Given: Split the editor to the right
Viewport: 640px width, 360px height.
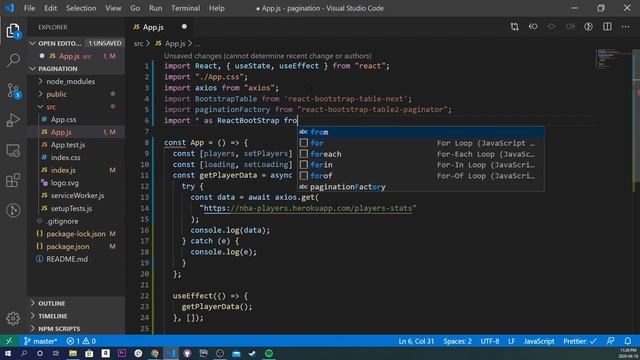Looking at the screenshot, I should [x=607, y=27].
